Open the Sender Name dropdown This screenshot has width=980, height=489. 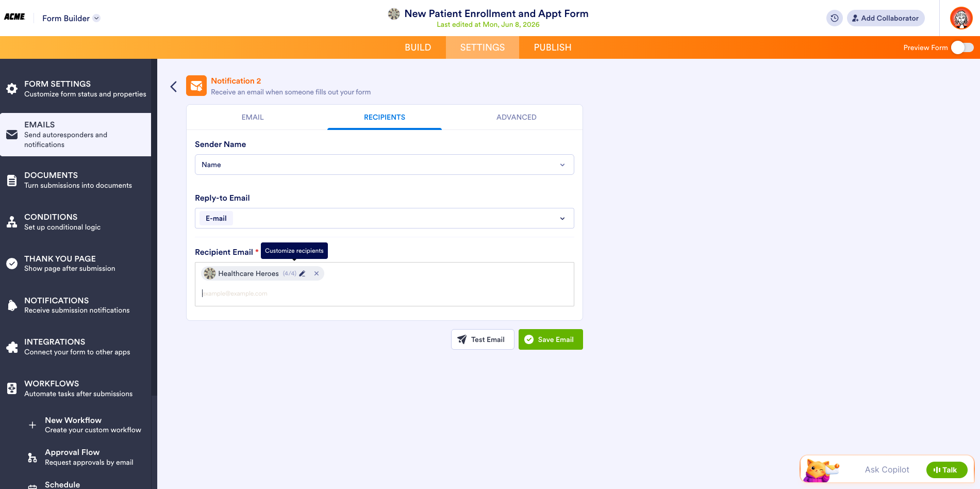tap(385, 165)
